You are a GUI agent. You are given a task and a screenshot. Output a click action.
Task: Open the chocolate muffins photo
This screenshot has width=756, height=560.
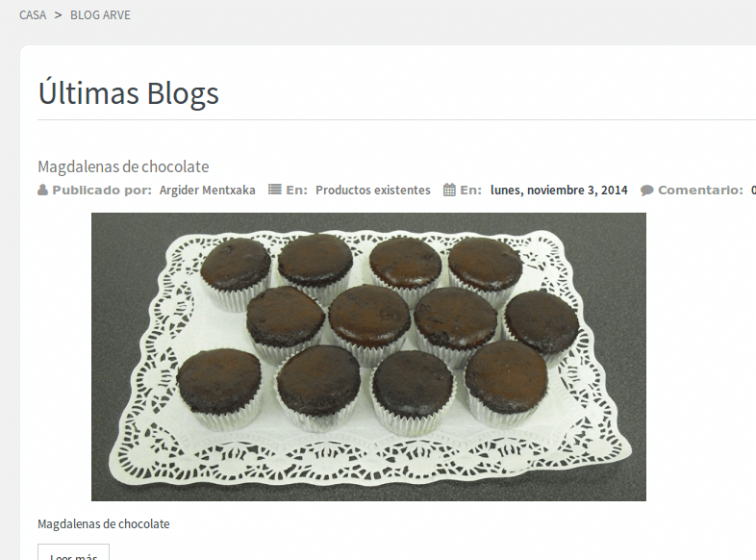click(x=368, y=356)
